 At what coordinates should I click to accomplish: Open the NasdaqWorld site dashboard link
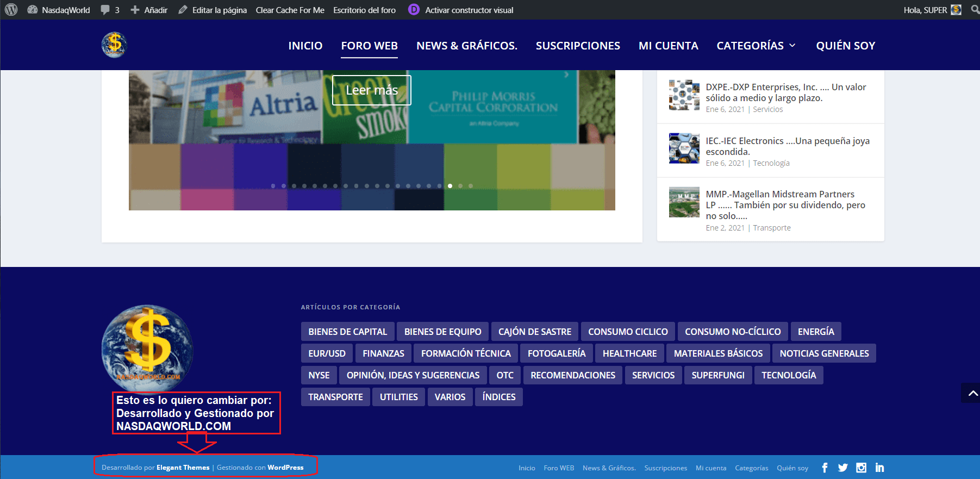pyautogui.click(x=59, y=10)
